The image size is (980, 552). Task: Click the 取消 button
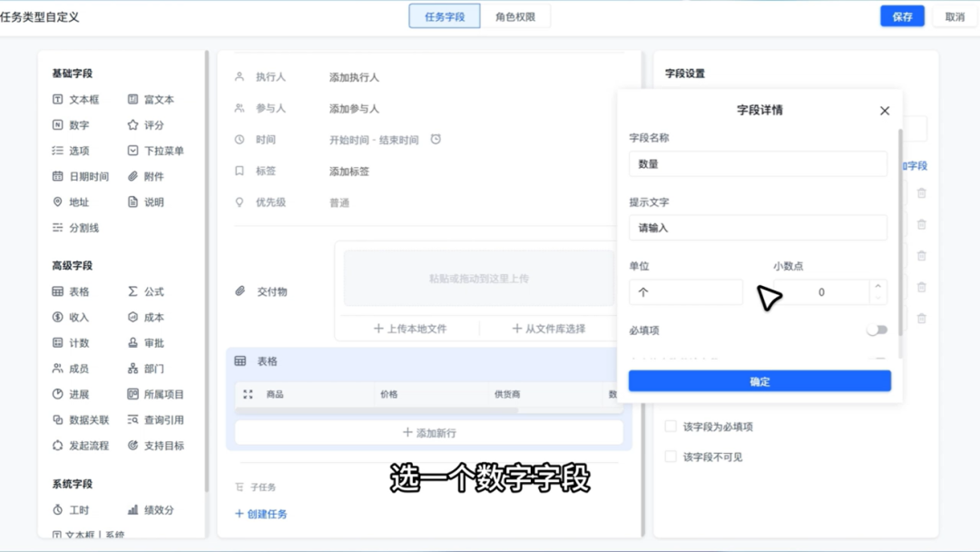[x=955, y=17]
